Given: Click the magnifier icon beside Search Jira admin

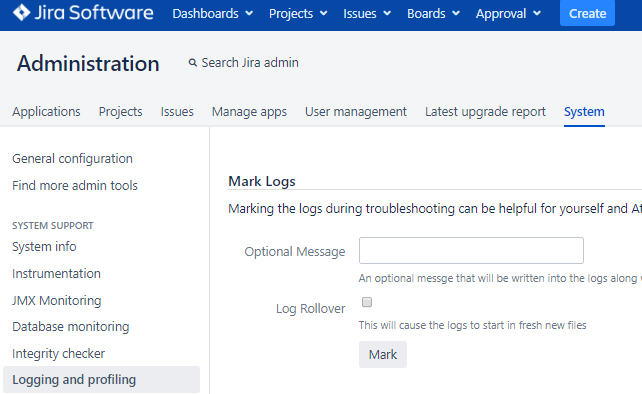Looking at the screenshot, I should pyautogui.click(x=192, y=63).
